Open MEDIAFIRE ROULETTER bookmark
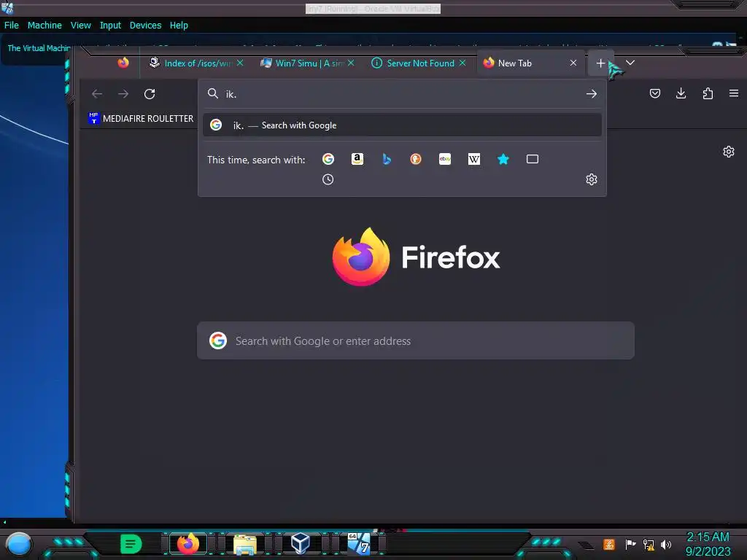This screenshot has width=747, height=560. tap(141, 118)
